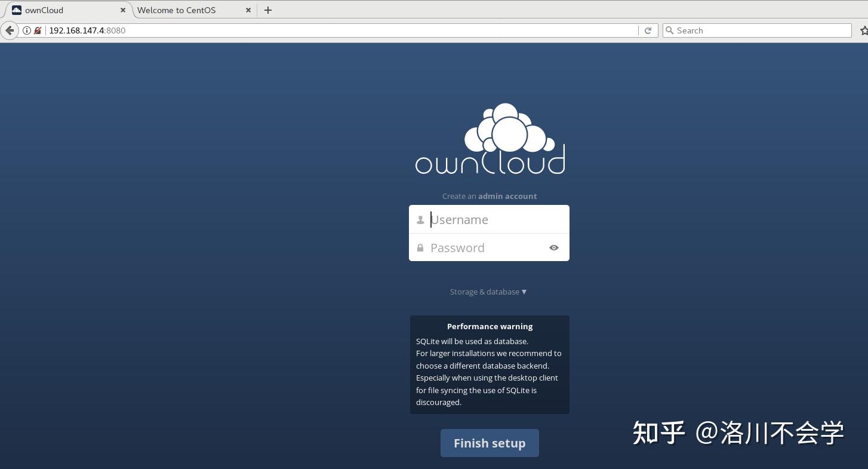Click the reload page icon
868x469 pixels.
pyautogui.click(x=648, y=30)
